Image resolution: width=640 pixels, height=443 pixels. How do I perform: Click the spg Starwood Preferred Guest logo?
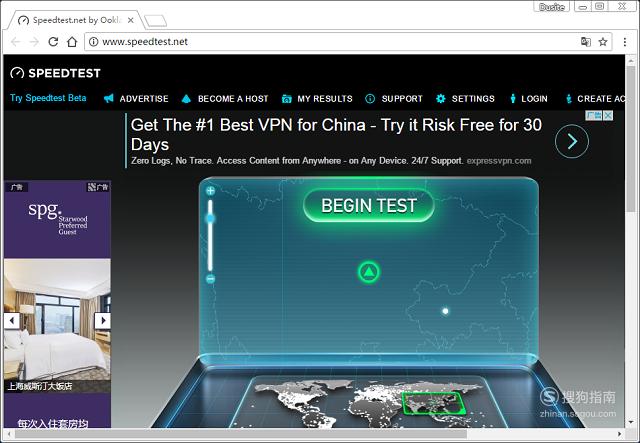point(58,218)
